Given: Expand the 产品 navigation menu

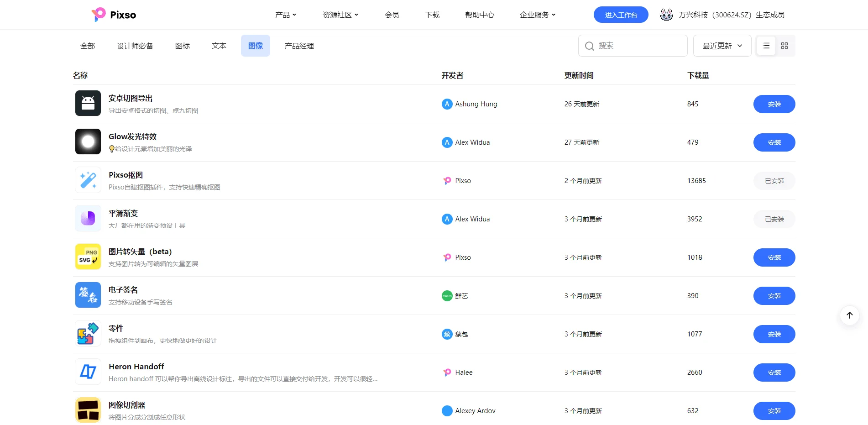Looking at the screenshot, I should tap(286, 15).
